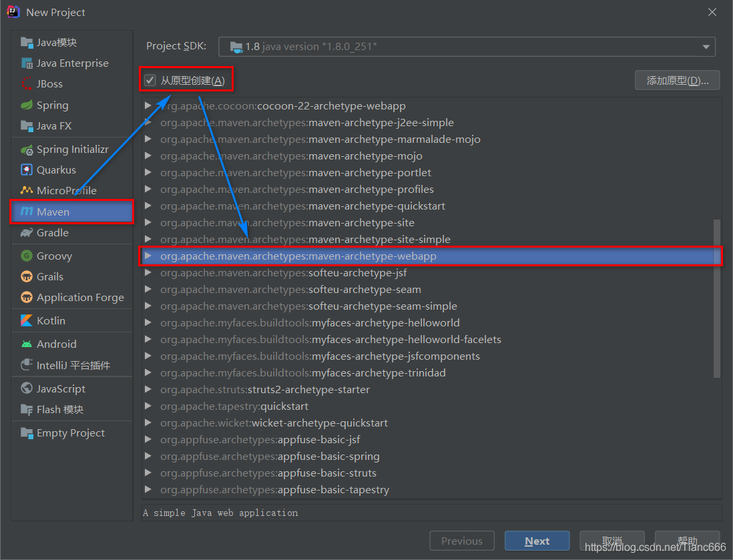Expand maven-archetype-j2ee-simple node
Image resolution: width=733 pixels, height=560 pixels.
pos(148,122)
